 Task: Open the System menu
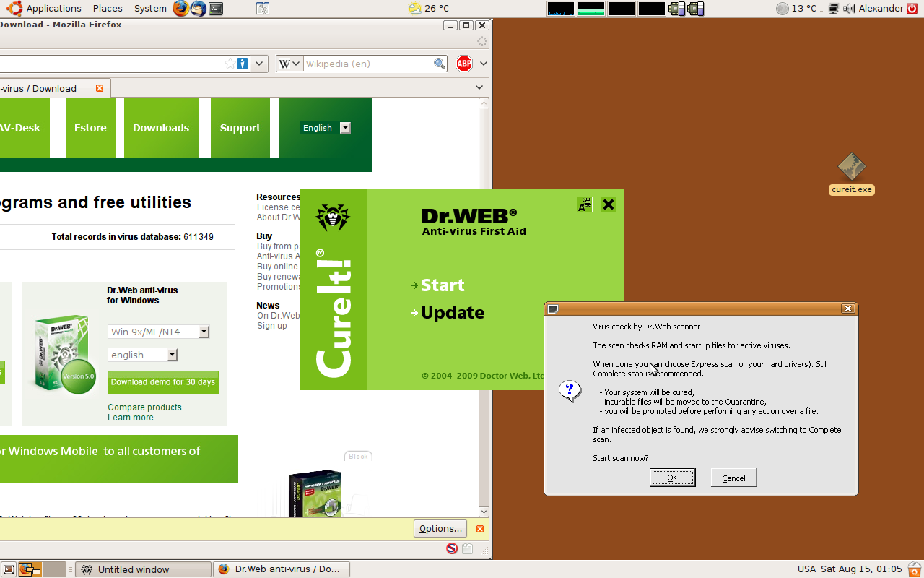click(x=150, y=9)
